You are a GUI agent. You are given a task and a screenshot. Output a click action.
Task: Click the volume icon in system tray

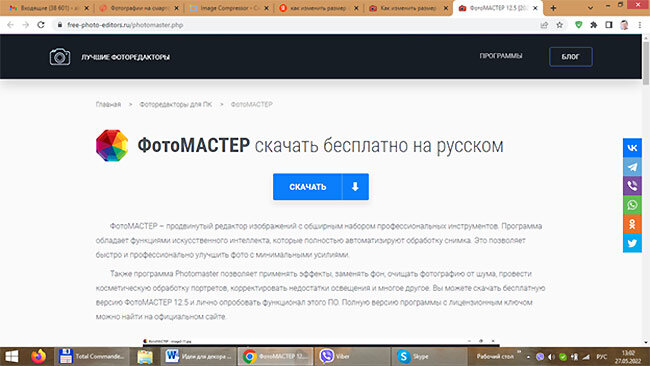(551, 357)
